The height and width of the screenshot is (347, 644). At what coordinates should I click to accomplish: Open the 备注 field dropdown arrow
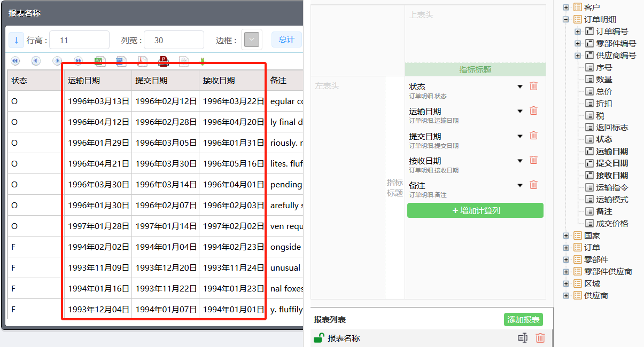(520, 186)
